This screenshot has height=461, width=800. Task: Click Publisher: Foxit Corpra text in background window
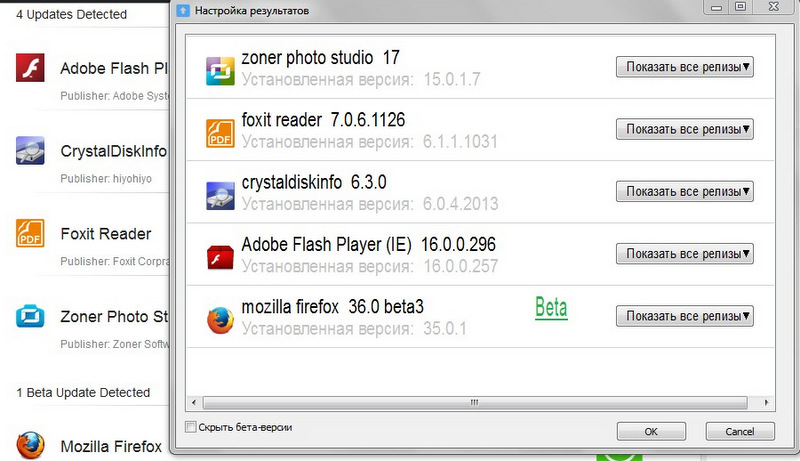[114, 261]
